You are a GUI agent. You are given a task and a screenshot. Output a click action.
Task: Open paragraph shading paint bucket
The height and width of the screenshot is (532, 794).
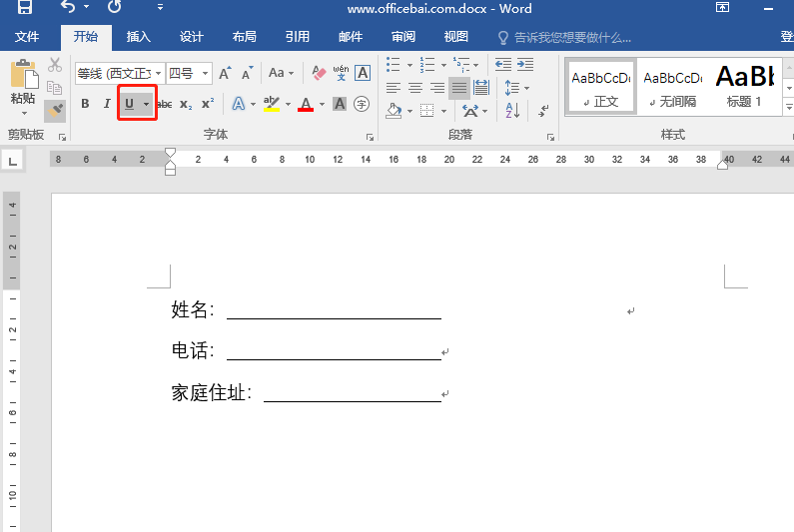click(394, 111)
